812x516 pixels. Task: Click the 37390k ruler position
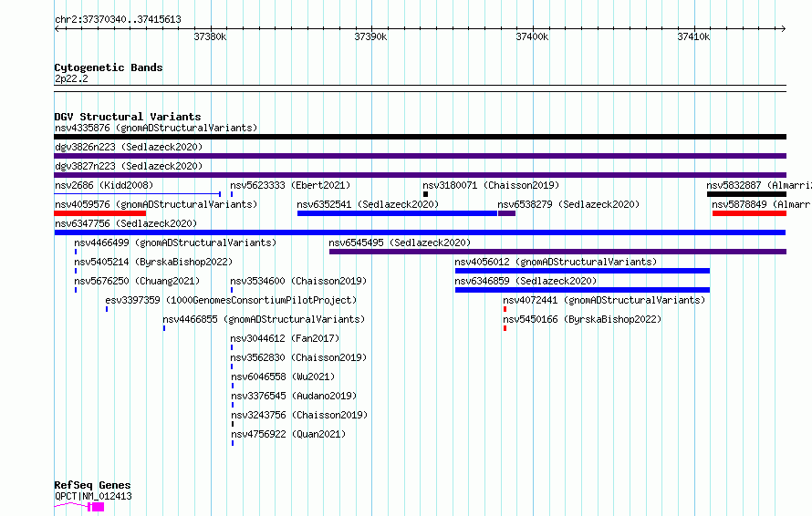point(370,36)
